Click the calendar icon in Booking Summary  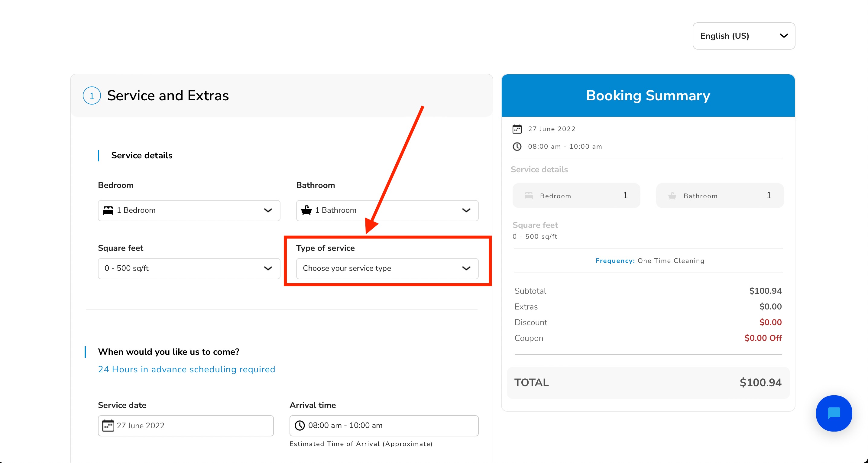517,129
